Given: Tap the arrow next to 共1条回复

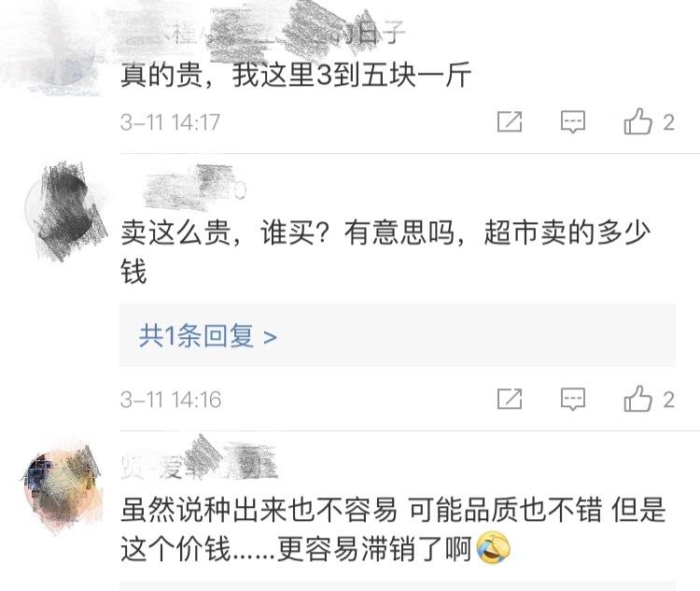Looking at the screenshot, I should 270,336.
